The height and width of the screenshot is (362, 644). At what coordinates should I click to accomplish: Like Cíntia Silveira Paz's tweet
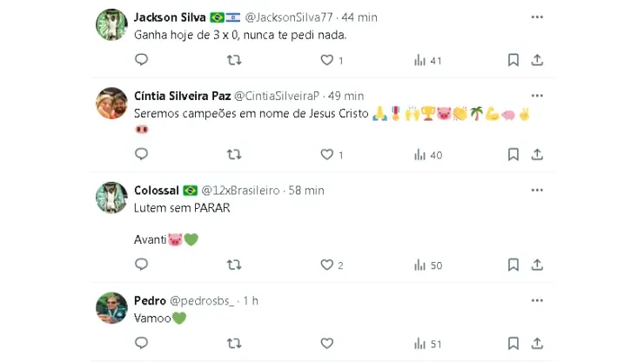327,154
